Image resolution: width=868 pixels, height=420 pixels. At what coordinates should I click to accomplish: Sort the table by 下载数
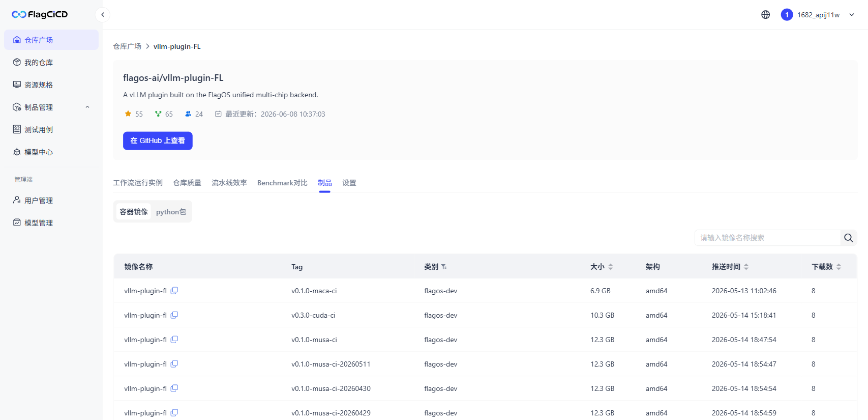pos(839,267)
